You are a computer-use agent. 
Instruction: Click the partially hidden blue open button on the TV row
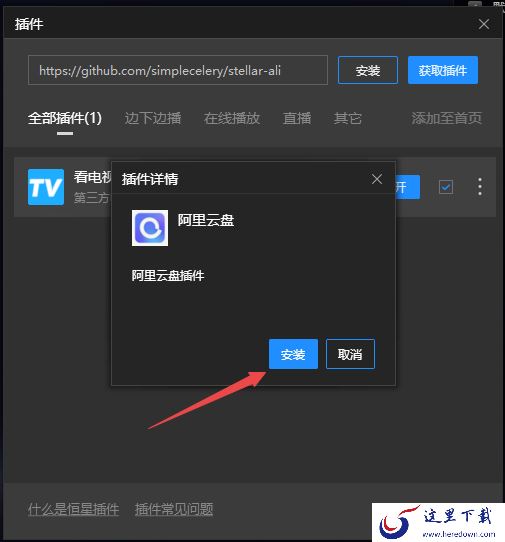pos(408,187)
